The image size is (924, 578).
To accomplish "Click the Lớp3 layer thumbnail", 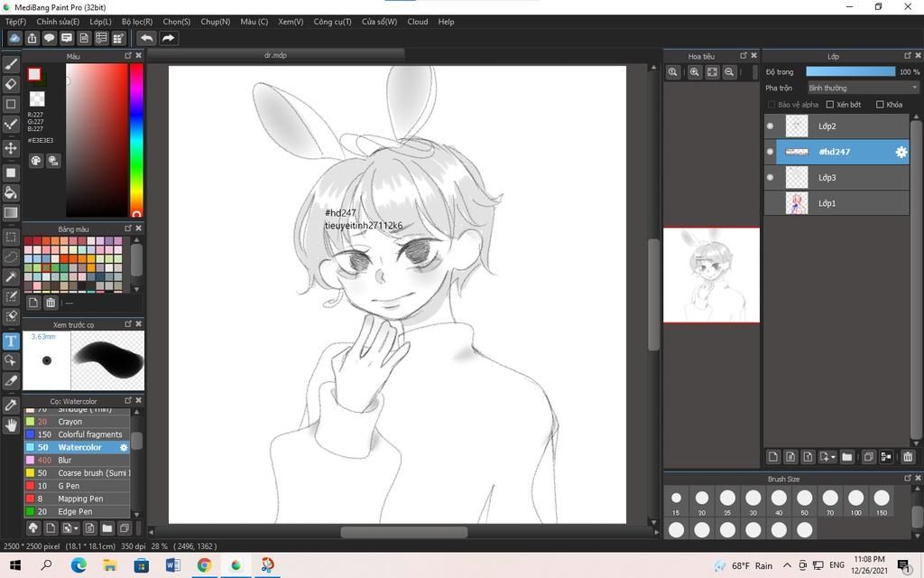I will 797,178.
